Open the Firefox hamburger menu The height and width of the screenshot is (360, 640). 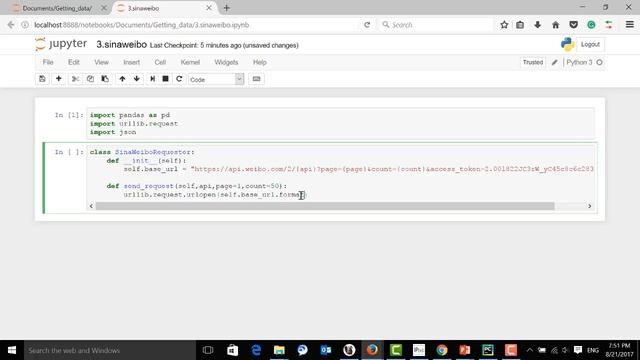[x=630, y=25]
